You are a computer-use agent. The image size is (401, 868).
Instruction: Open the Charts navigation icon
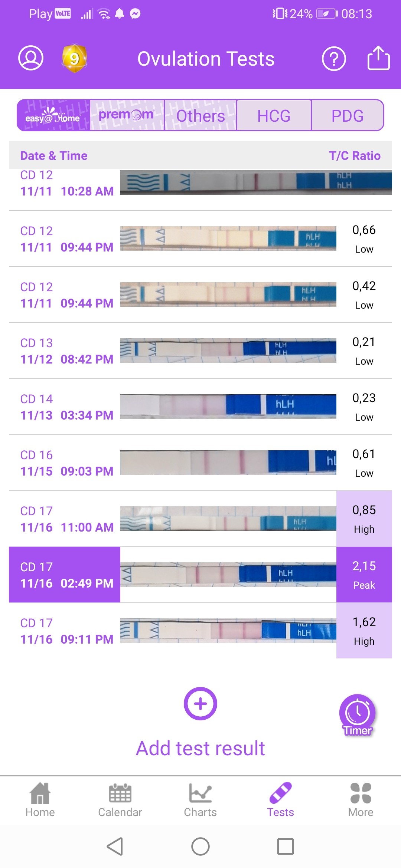click(200, 799)
